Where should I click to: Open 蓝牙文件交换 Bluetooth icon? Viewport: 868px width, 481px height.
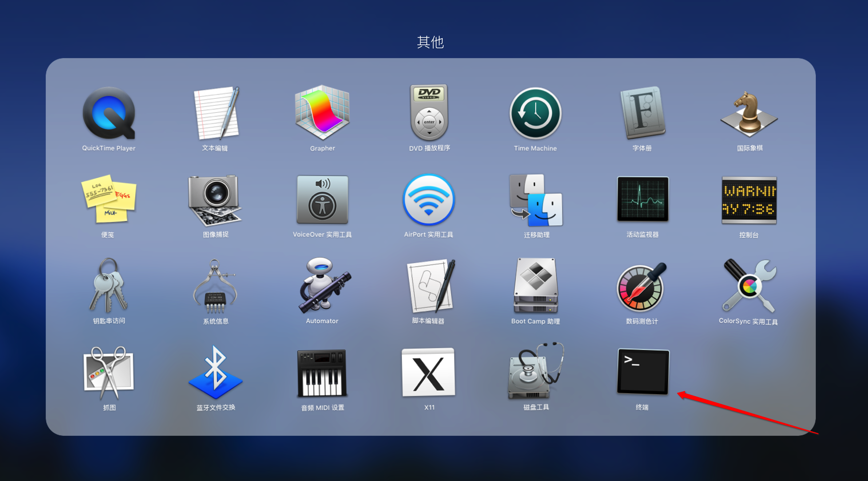(x=215, y=372)
